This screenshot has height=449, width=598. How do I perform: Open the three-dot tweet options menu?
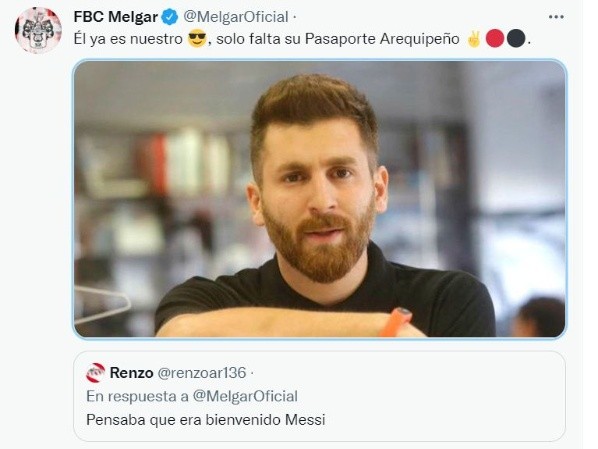556,17
